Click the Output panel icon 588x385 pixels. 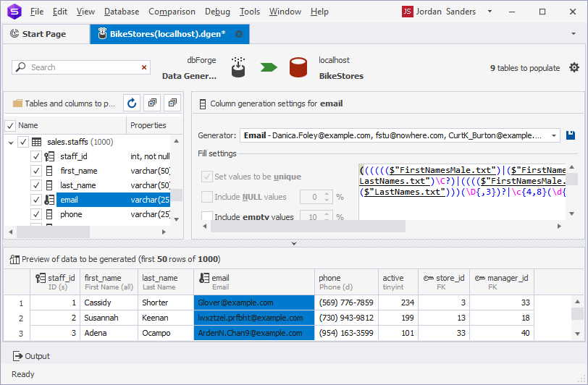(17, 356)
